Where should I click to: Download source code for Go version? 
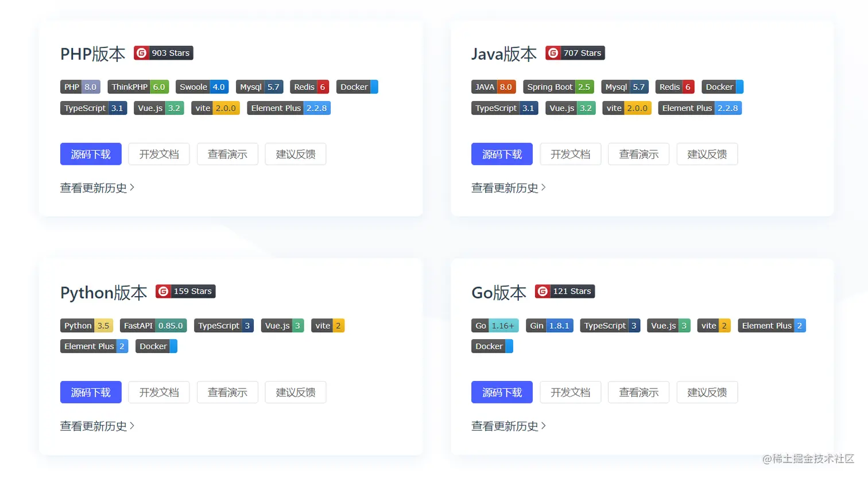click(x=502, y=392)
